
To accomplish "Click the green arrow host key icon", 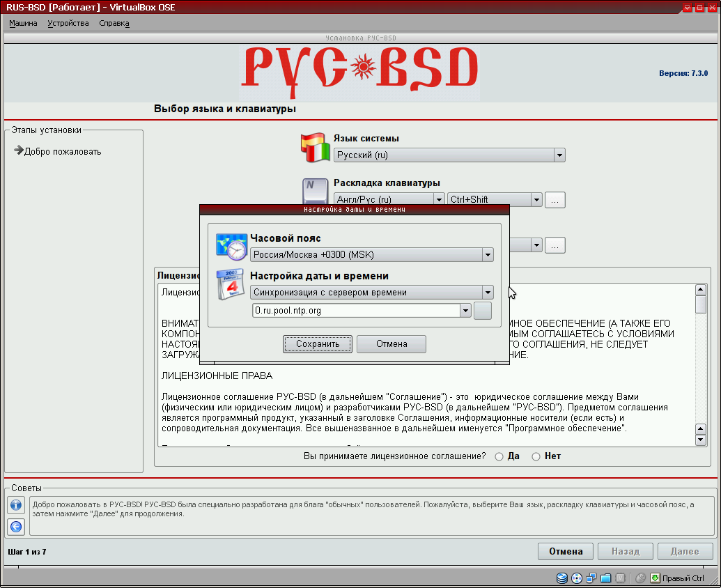I will click(x=655, y=578).
